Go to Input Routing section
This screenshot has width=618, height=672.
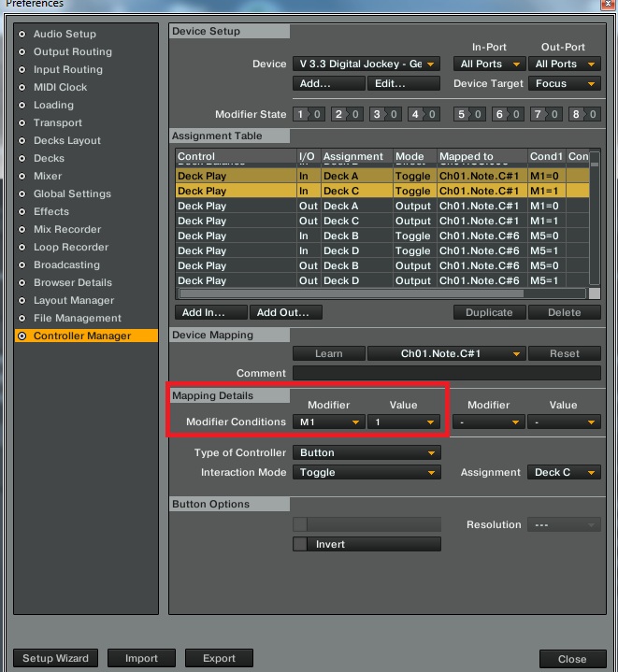coord(67,69)
